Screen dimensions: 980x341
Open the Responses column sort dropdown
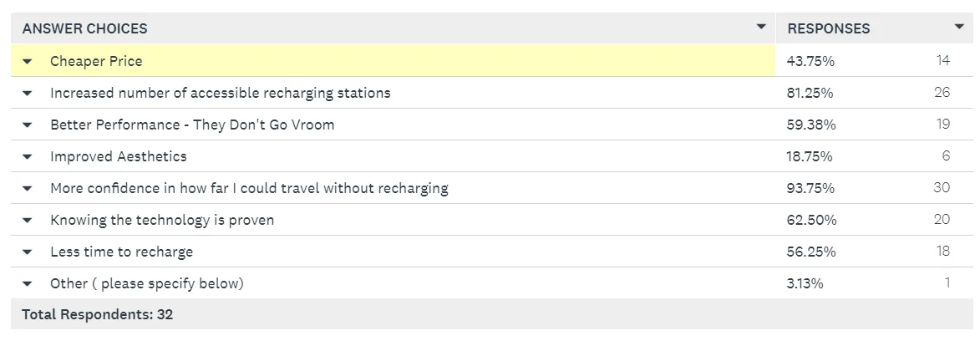coord(959,27)
